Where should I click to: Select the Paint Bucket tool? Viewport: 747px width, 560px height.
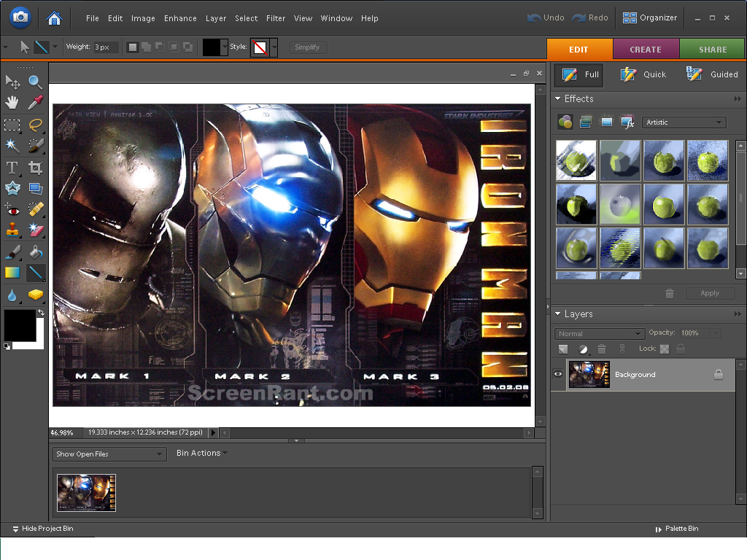click(x=35, y=251)
